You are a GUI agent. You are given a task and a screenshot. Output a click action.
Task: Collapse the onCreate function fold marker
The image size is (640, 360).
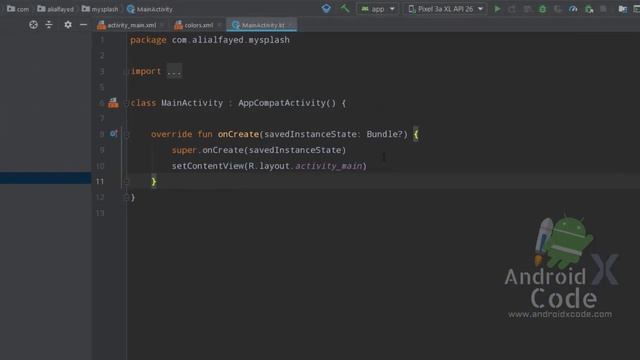[x=127, y=134]
